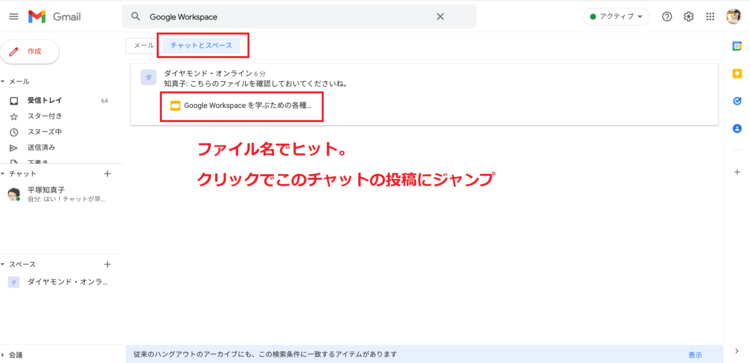This screenshot has height=363, width=750.
Task: Open the settings gear
Action: click(688, 17)
